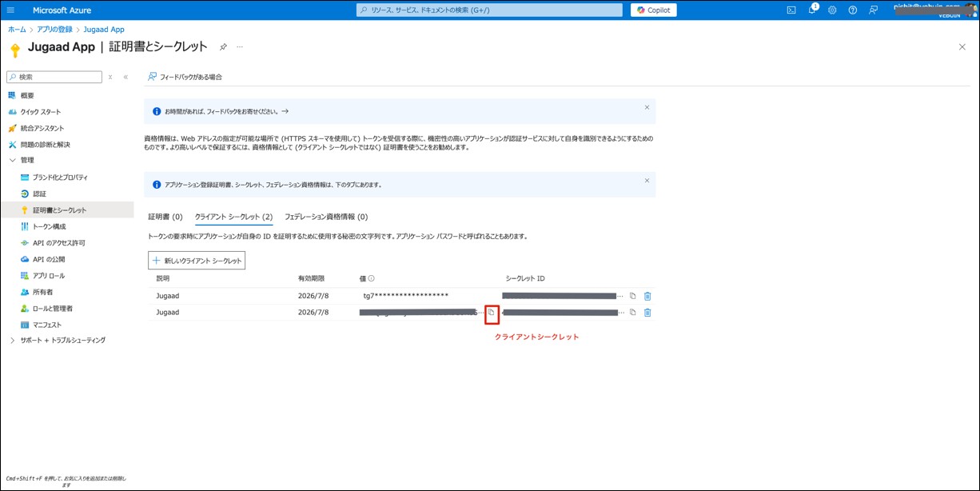Open Cloud Shell from the top bar
The height and width of the screenshot is (491, 980).
coord(791,10)
